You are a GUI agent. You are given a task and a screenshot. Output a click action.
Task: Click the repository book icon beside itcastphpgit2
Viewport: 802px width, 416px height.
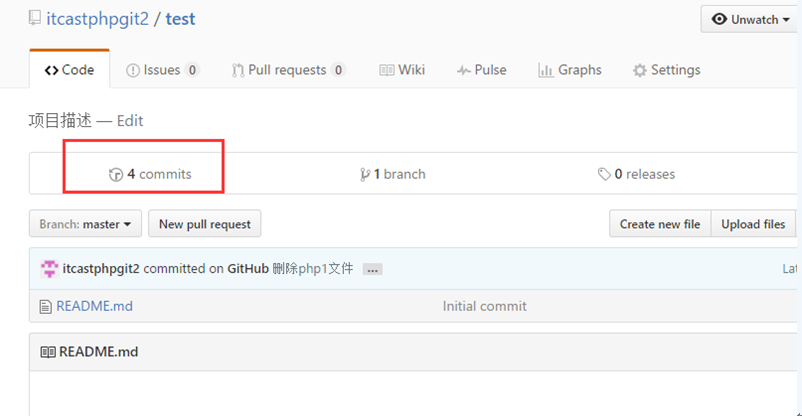click(x=35, y=19)
